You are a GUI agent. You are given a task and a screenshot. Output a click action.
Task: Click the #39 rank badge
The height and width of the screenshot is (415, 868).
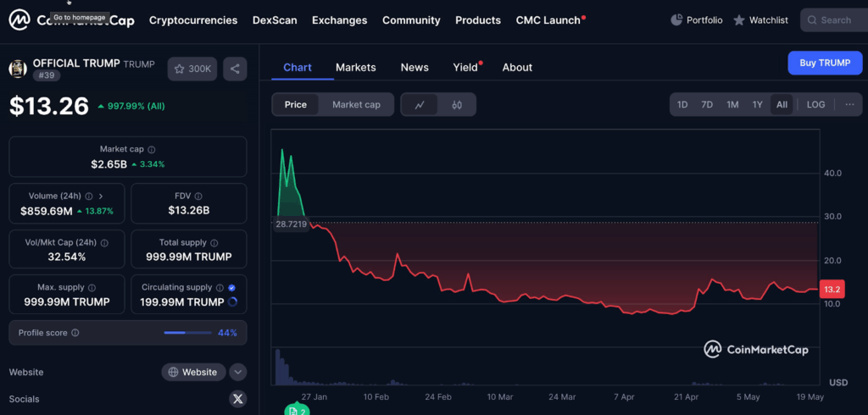pos(47,75)
